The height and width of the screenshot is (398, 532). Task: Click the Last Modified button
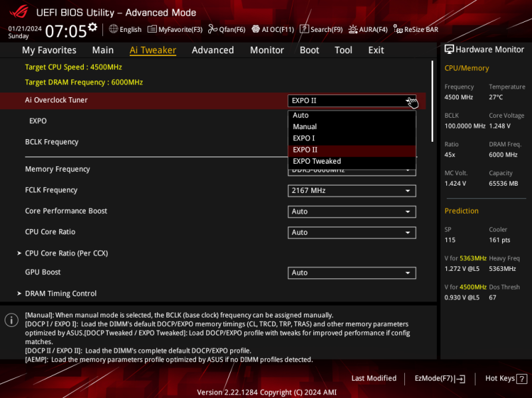pyautogui.click(x=374, y=378)
